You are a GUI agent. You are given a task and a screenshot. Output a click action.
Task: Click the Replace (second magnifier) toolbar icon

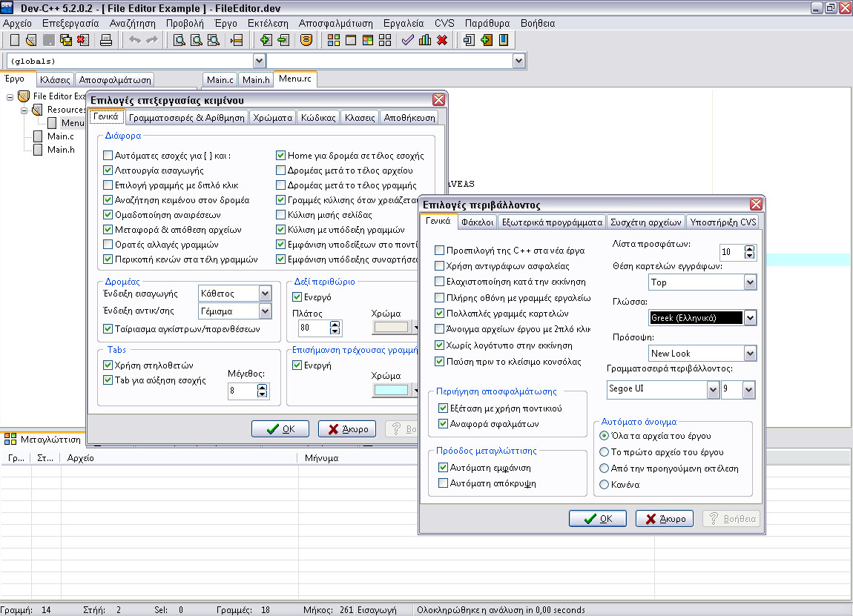[197, 40]
